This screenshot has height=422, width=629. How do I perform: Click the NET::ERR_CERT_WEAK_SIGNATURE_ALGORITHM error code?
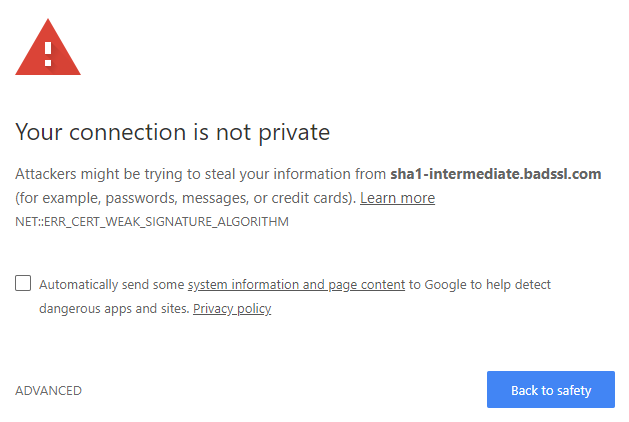click(x=152, y=221)
